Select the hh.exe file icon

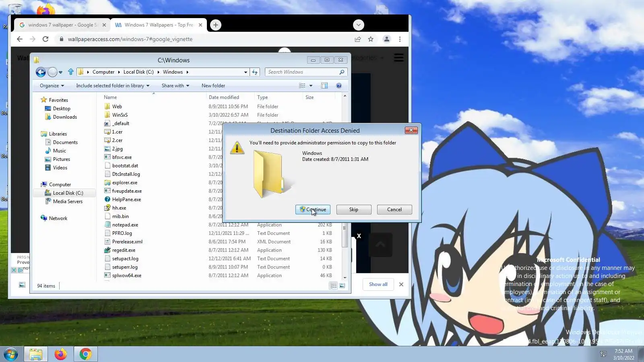[107, 208]
